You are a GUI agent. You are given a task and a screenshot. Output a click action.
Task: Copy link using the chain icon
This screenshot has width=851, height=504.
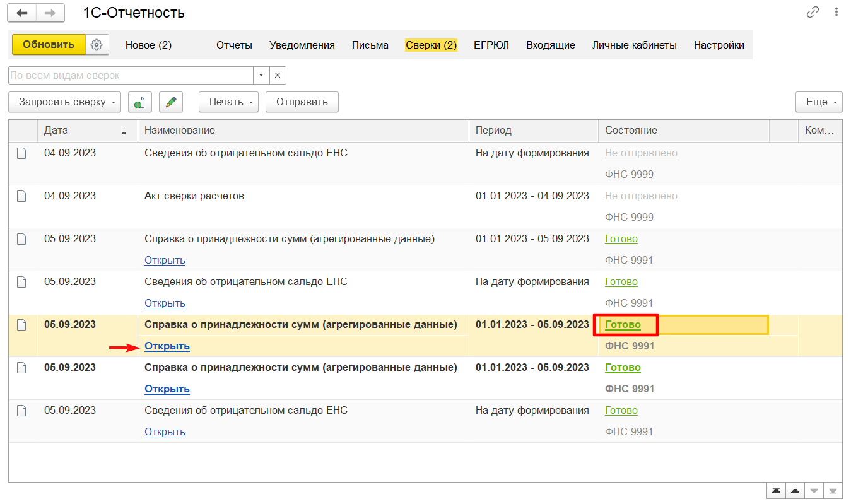point(813,13)
